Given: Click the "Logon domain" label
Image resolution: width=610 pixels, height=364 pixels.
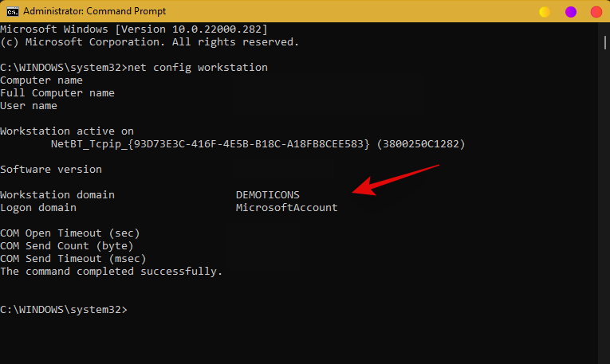Looking at the screenshot, I should 38,208.
